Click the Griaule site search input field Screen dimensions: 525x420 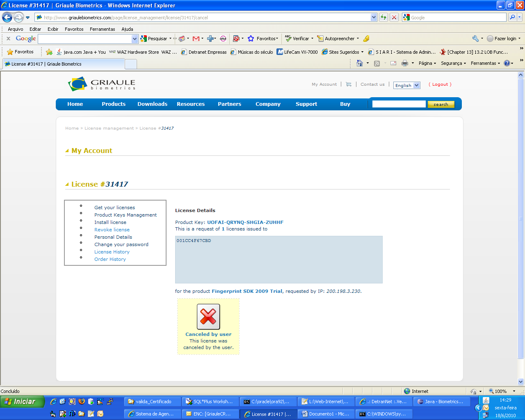[x=399, y=104]
